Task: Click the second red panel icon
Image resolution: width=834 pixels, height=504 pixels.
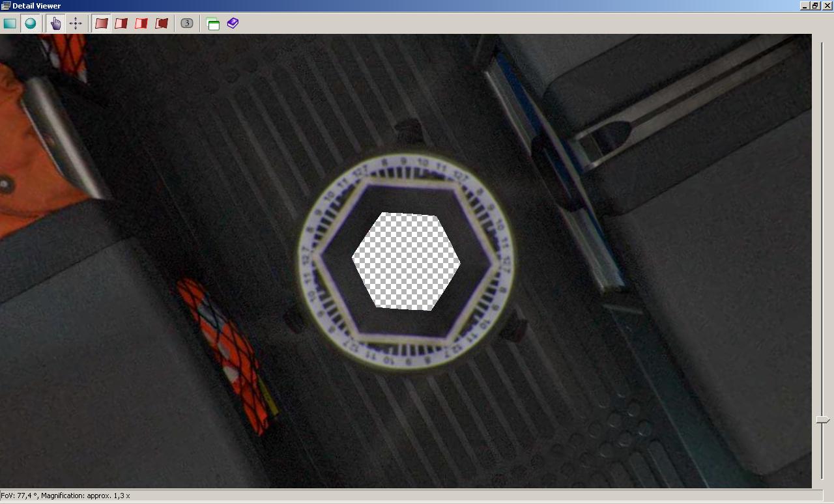Action: [x=121, y=23]
